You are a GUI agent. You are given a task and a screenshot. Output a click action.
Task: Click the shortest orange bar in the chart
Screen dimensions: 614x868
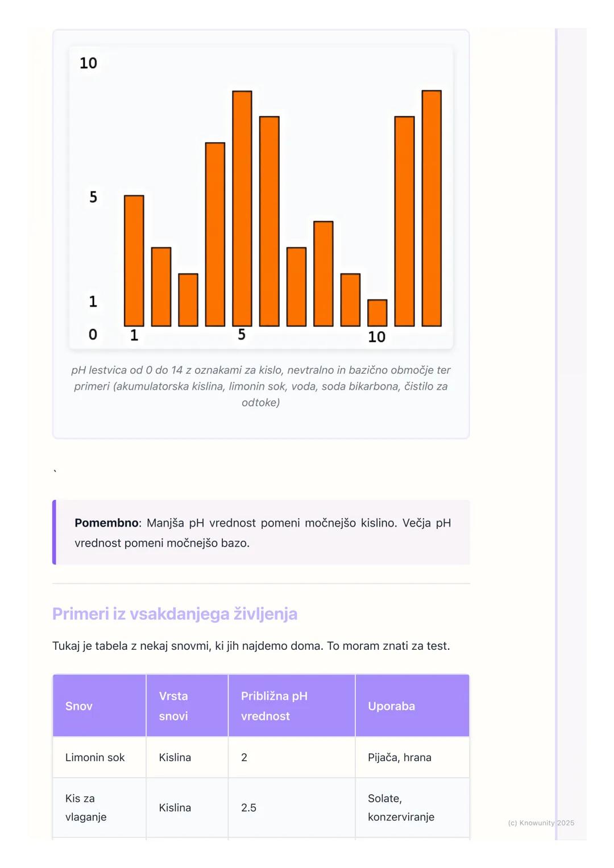[377, 313]
